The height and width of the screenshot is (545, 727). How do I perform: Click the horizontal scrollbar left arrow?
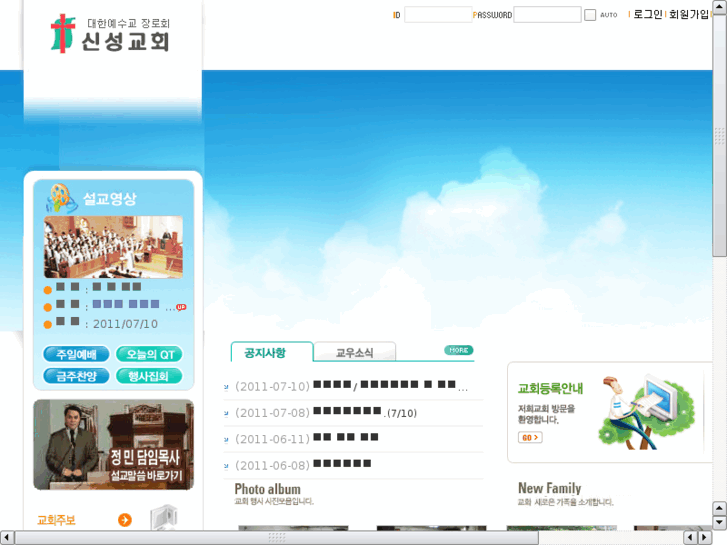point(6,538)
